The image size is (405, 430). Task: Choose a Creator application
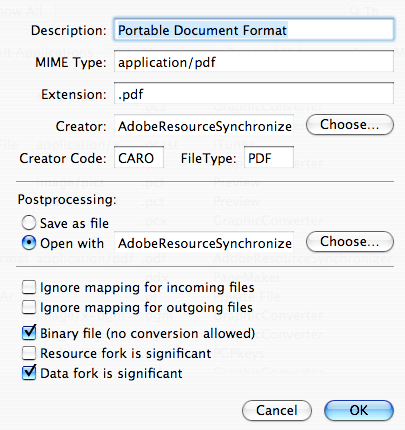tap(350, 125)
